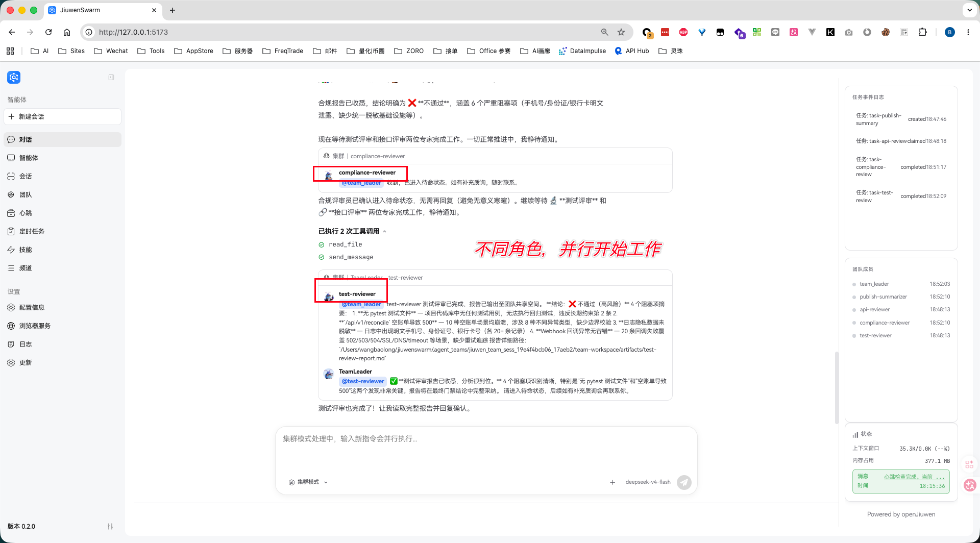Click the address bar URL 127.0.0.1:5173

pyautogui.click(x=133, y=32)
